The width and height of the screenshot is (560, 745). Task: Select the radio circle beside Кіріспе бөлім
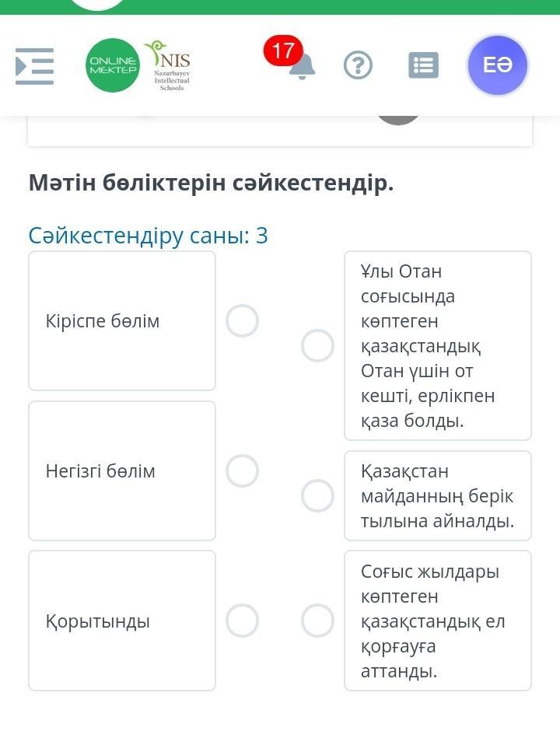point(242,320)
